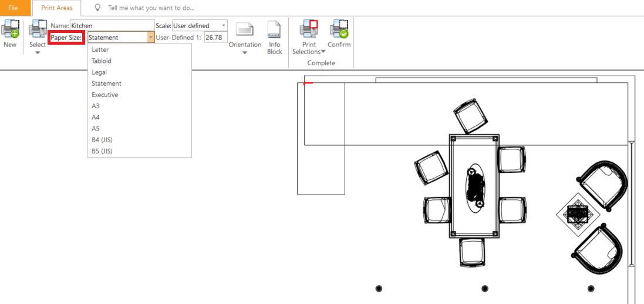
Task: Click the Confirm icon with green check
Action: tap(339, 29)
